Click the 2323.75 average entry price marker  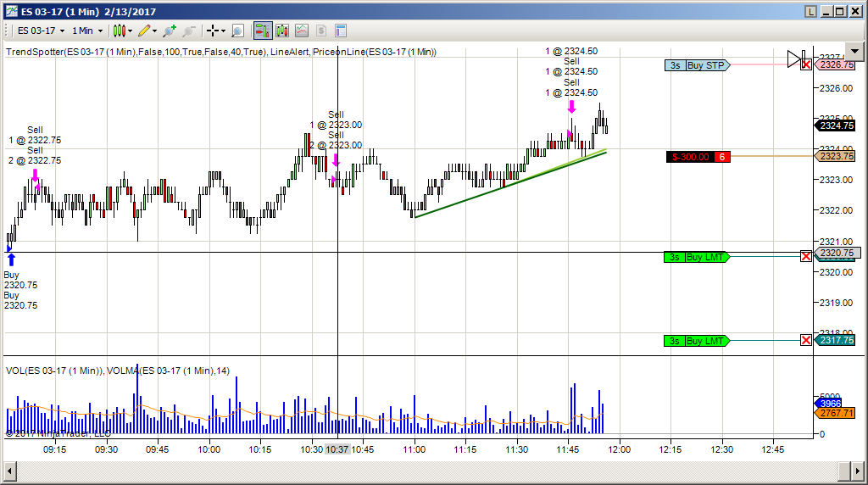(x=836, y=156)
